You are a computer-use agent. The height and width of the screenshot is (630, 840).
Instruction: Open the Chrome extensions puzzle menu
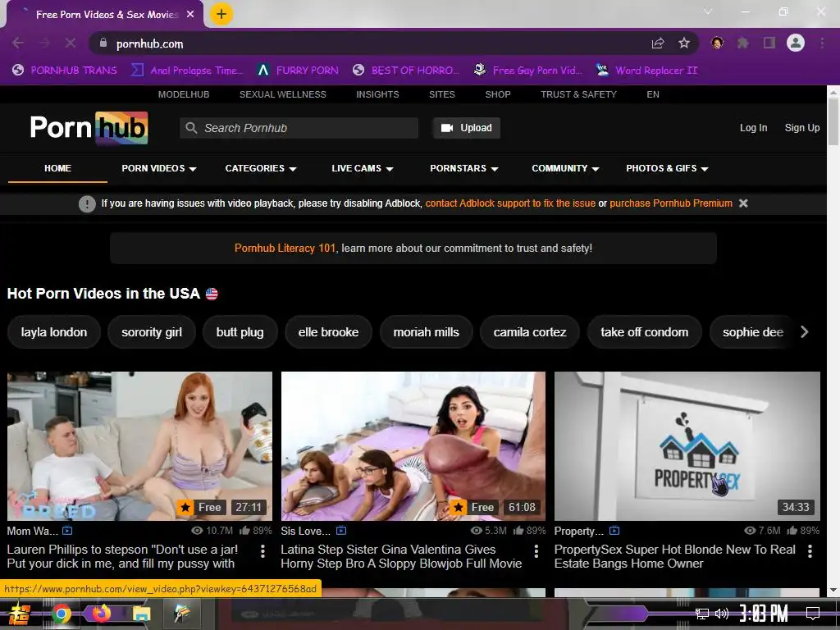pyautogui.click(x=743, y=43)
